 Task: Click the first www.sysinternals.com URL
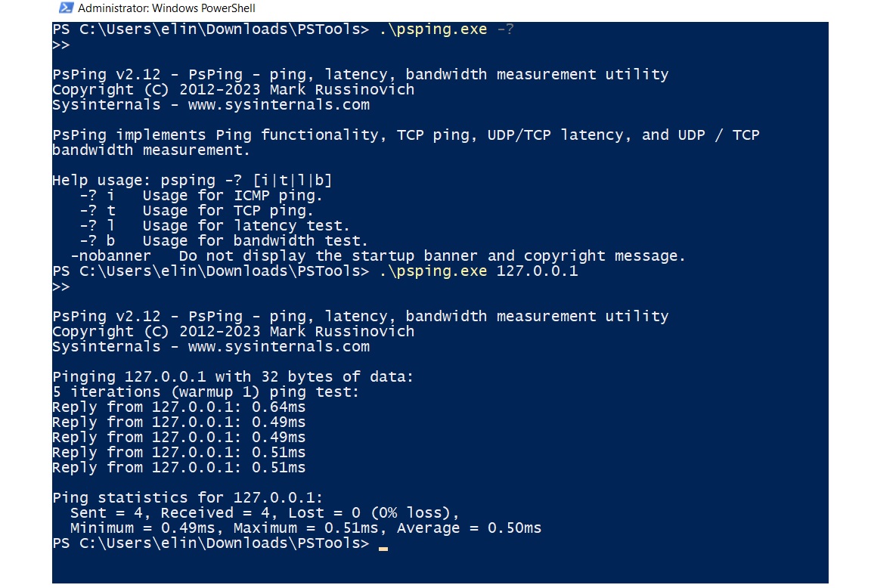(279, 105)
